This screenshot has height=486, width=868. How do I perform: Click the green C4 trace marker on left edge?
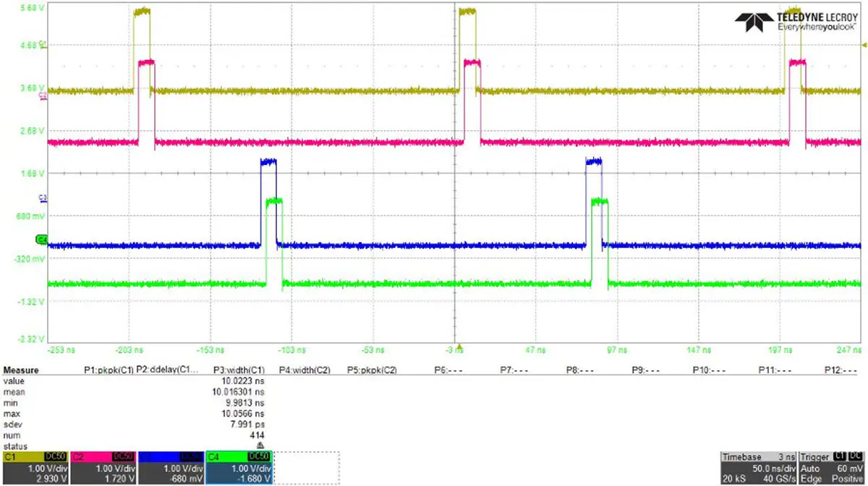[41, 239]
